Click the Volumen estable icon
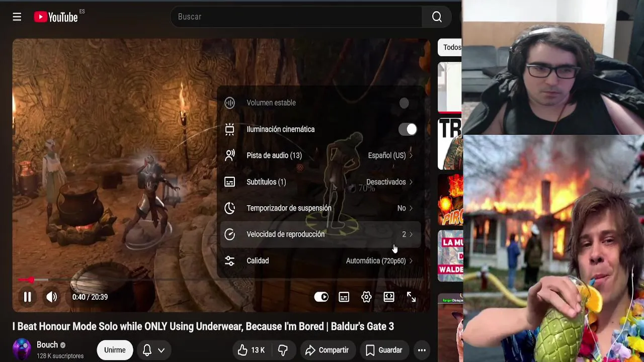Image resolution: width=644 pixels, height=362 pixels. (230, 103)
